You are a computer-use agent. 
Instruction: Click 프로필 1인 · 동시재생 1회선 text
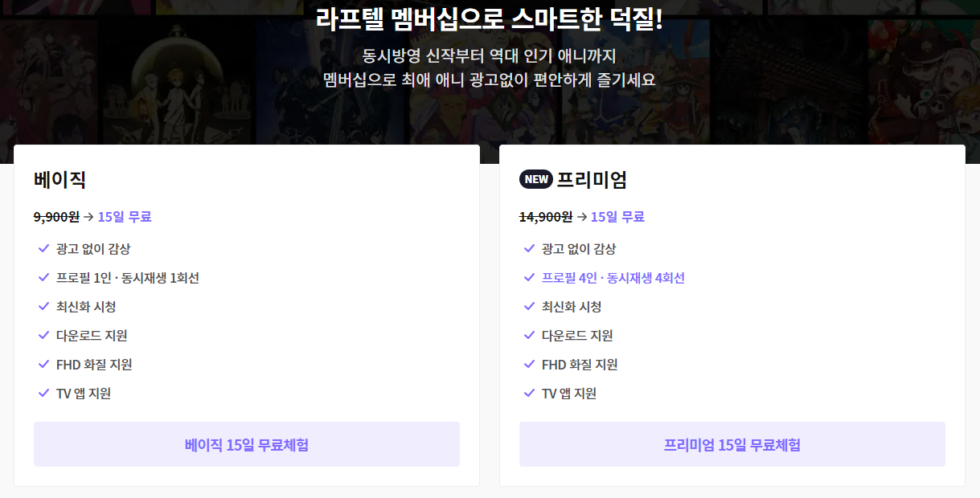tap(128, 278)
